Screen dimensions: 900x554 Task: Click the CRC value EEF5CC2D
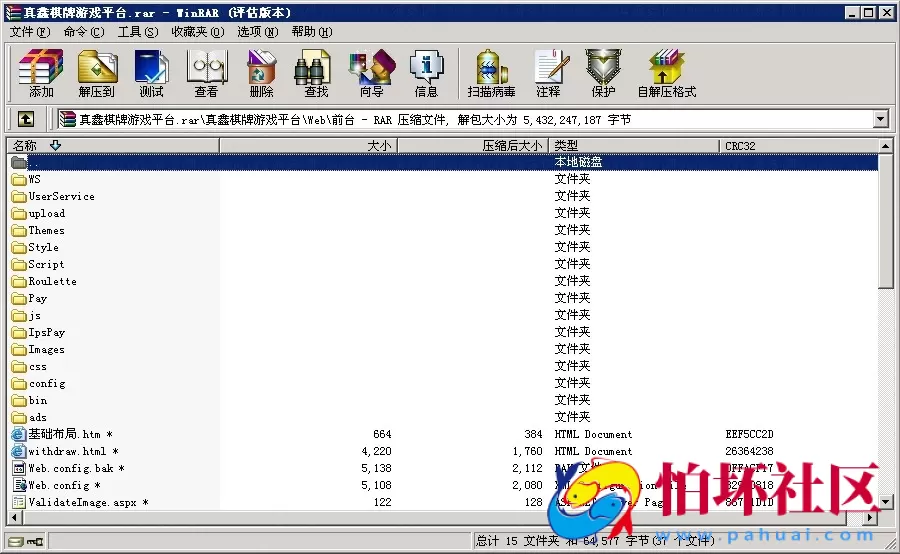coord(749,435)
